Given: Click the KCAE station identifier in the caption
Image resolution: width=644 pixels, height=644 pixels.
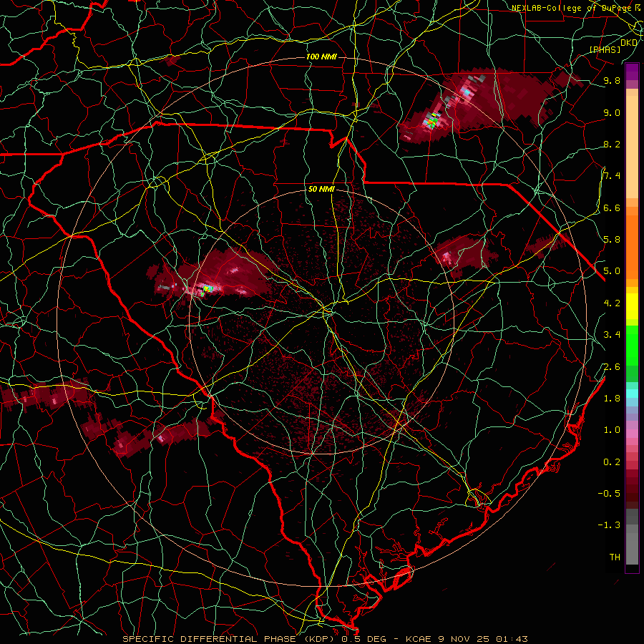Looking at the screenshot, I should coord(418,639).
